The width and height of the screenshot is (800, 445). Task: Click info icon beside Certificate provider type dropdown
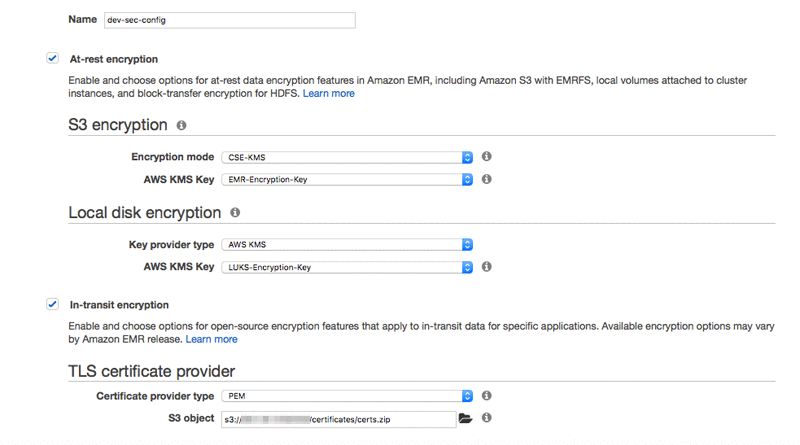pos(486,396)
